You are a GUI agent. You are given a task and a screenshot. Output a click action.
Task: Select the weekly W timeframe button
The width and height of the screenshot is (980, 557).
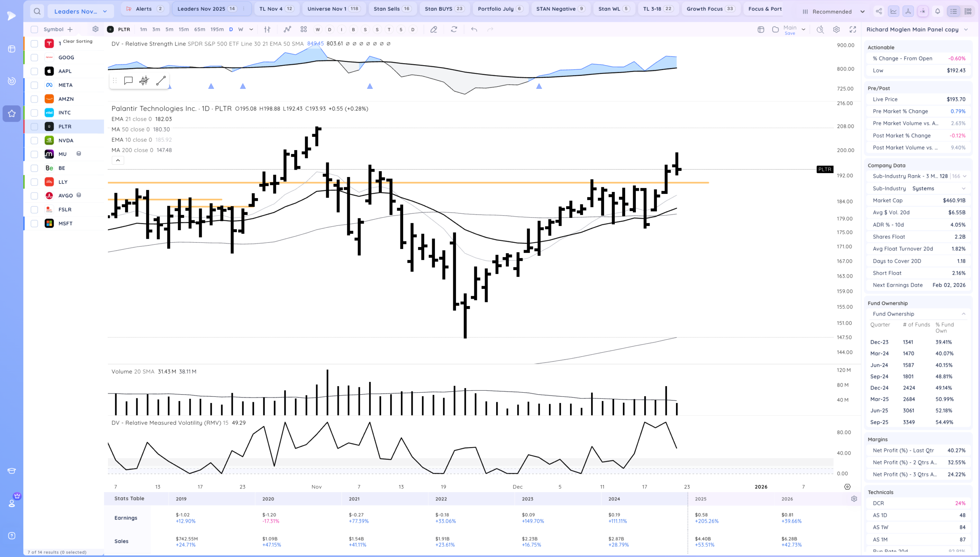tap(240, 29)
